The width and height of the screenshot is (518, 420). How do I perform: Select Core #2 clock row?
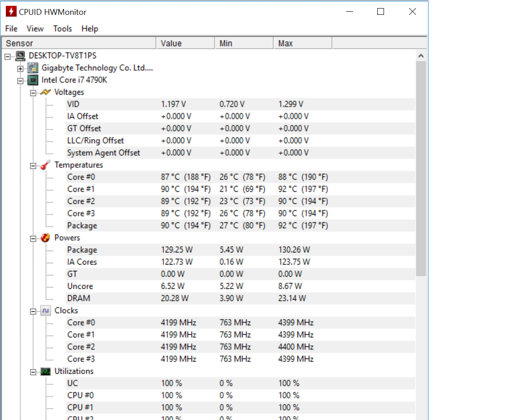pos(241,347)
